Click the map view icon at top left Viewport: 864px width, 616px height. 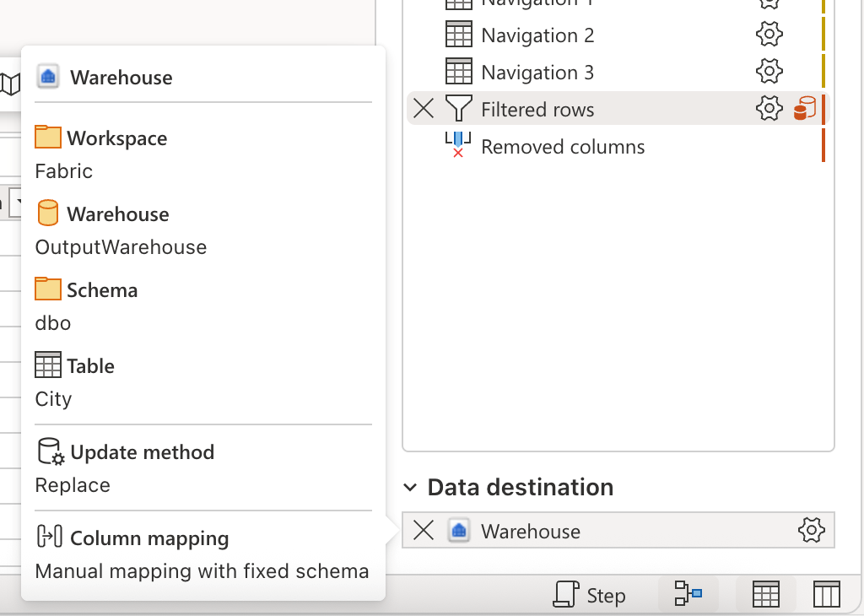click(x=12, y=84)
